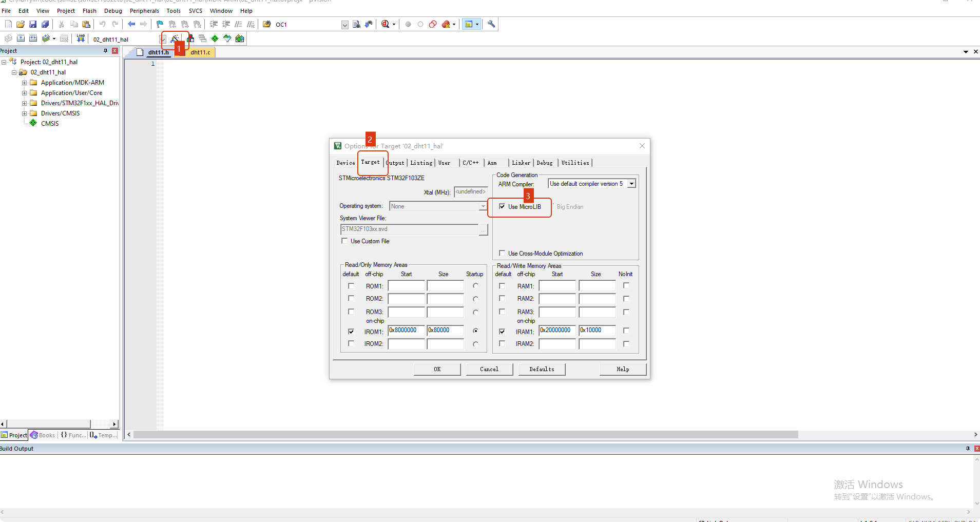Click the Project panel horizontal scrollbar
Image resolution: width=980 pixels, height=522 pixels.
pos(48,424)
